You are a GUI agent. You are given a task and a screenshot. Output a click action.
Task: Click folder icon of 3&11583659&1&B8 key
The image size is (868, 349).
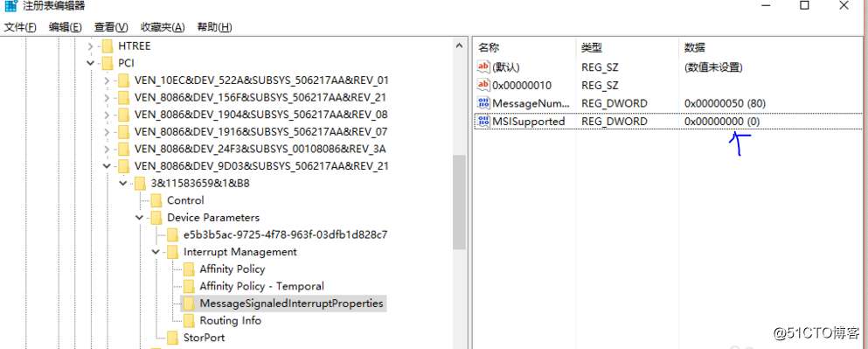click(140, 184)
